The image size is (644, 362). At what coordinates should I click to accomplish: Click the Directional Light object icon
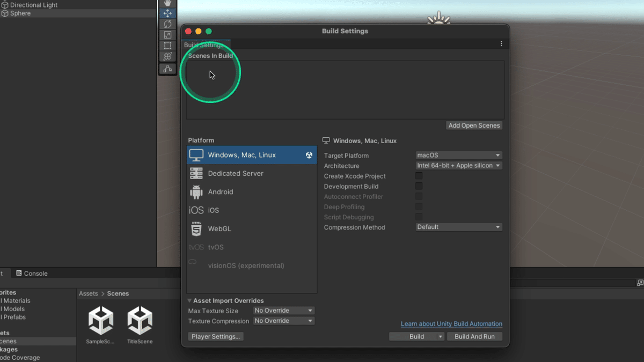5,5
